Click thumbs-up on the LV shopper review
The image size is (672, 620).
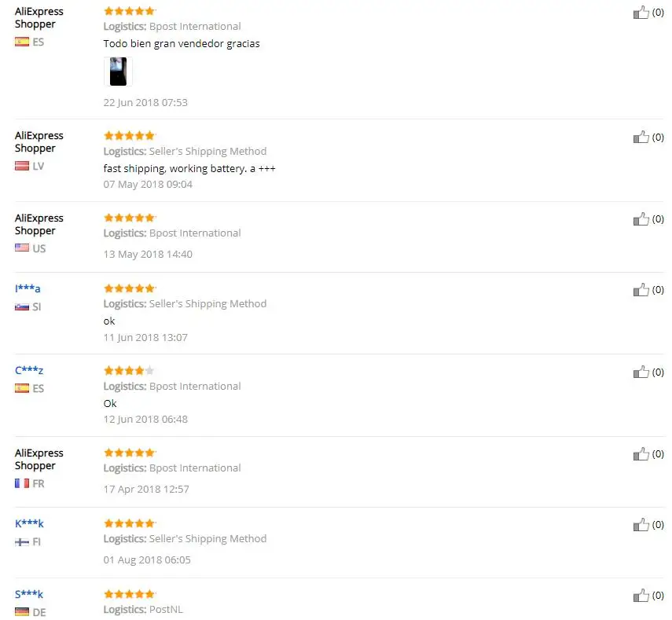click(x=641, y=137)
